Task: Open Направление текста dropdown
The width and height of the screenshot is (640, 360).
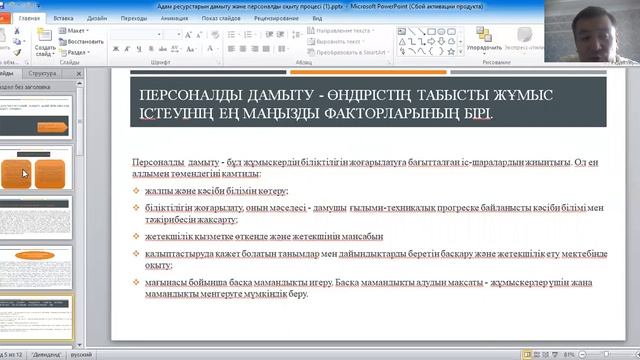Action: tap(341, 31)
